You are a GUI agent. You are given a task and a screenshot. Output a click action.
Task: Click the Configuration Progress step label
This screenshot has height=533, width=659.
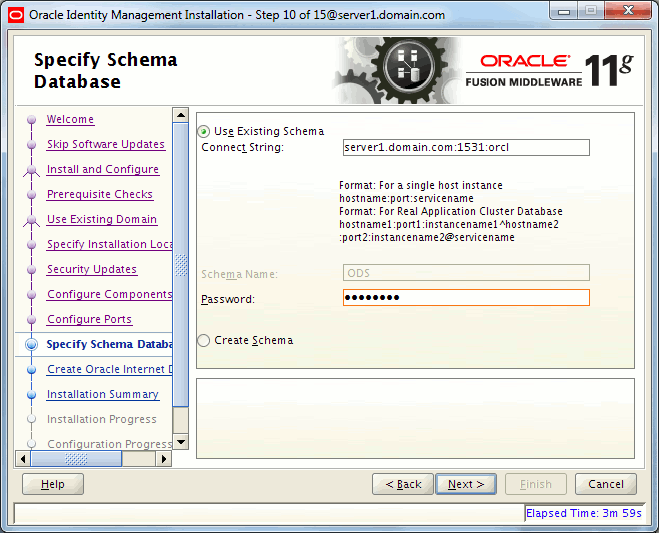[x=110, y=444]
